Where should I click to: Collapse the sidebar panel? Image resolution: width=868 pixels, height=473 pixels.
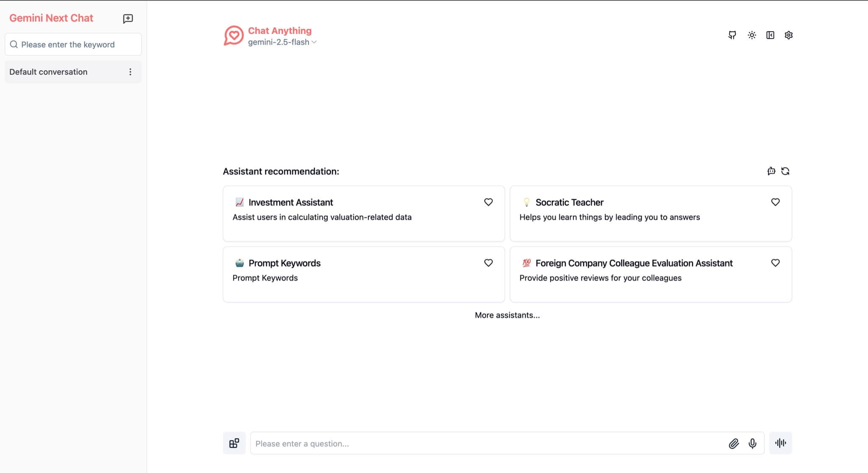click(771, 35)
